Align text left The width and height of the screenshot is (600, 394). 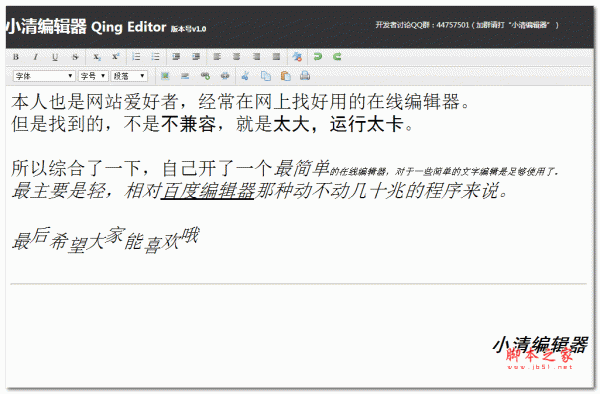pos(217,57)
